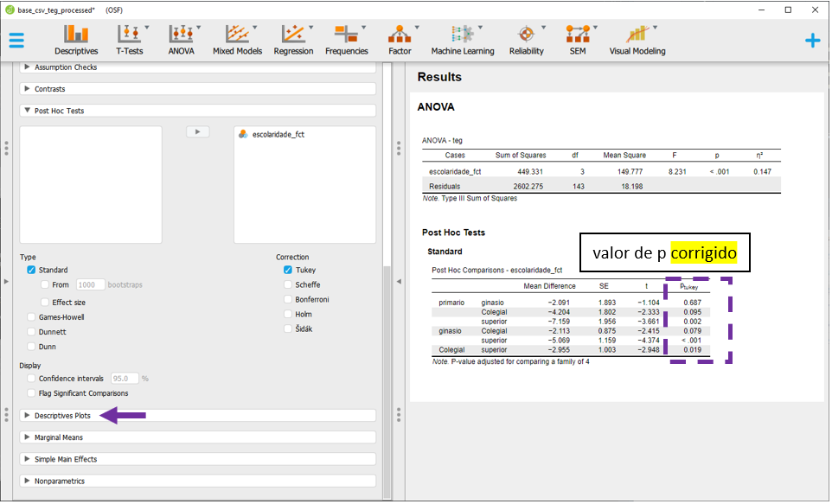
Task: Uncheck the Tukey correction checkbox
Action: coord(288,271)
